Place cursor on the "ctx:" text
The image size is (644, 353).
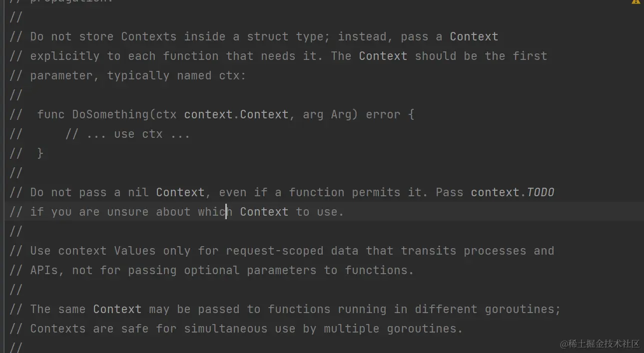tap(232, 75)
